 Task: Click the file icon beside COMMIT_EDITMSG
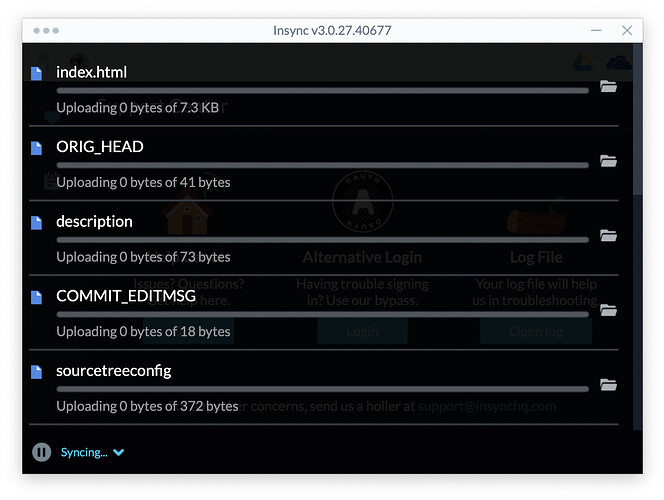coord(36,297)
